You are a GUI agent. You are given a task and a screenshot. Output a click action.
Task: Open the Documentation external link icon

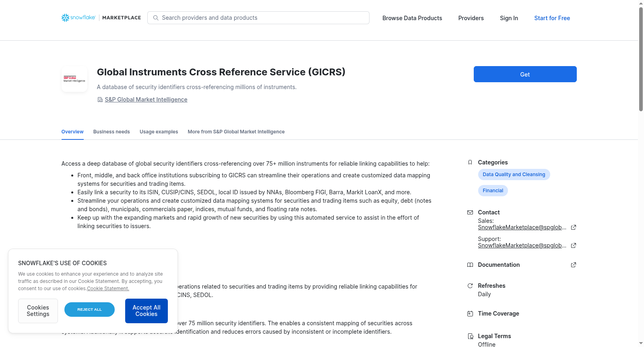[574, 265]
